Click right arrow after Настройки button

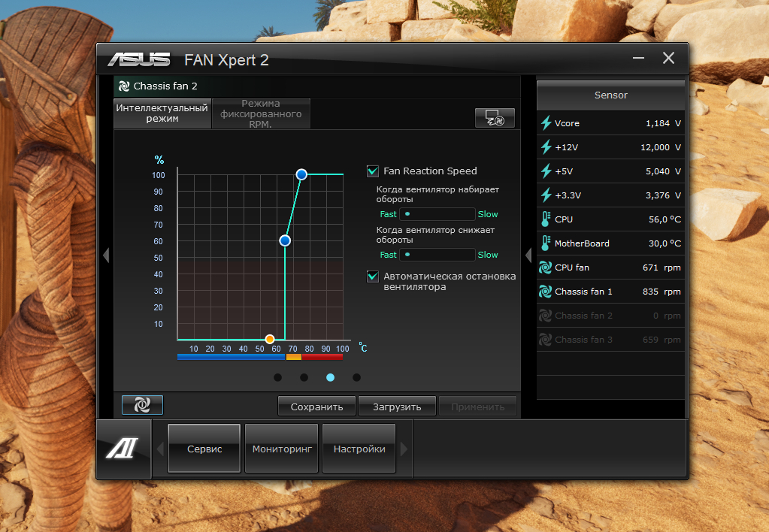(404, 449)
